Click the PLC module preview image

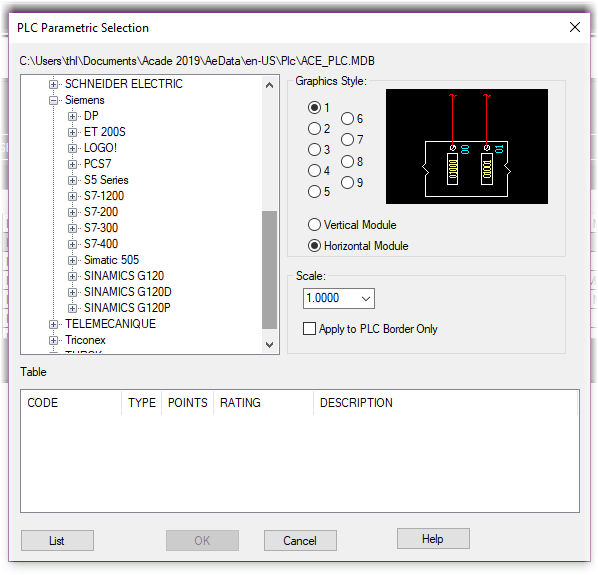467,146
